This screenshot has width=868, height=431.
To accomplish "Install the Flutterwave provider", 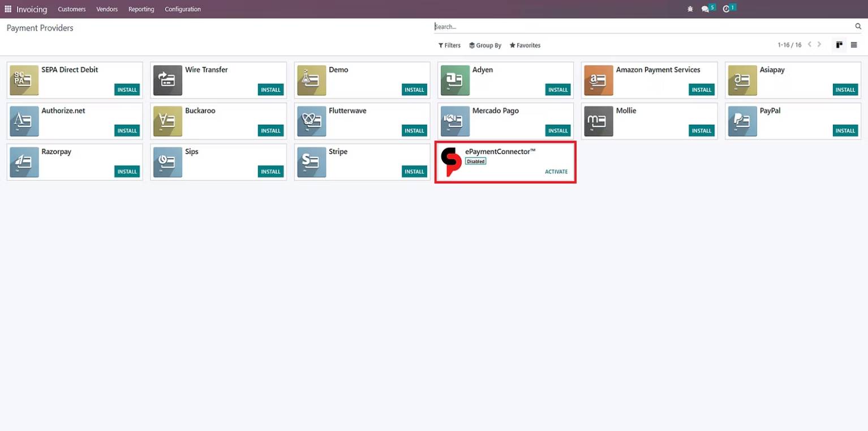I will [414, 130].
